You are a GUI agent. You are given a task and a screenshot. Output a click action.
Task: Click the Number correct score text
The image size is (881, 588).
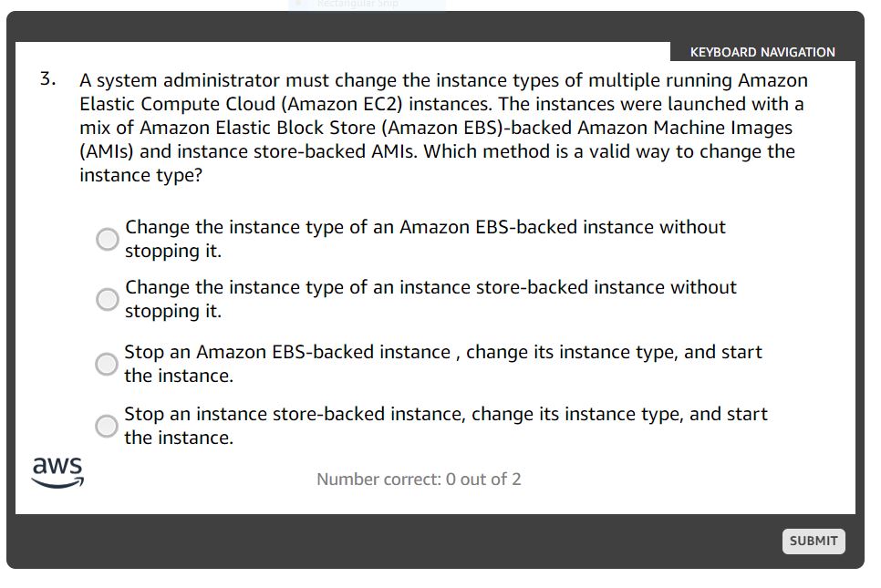click(x=419, y=479)
